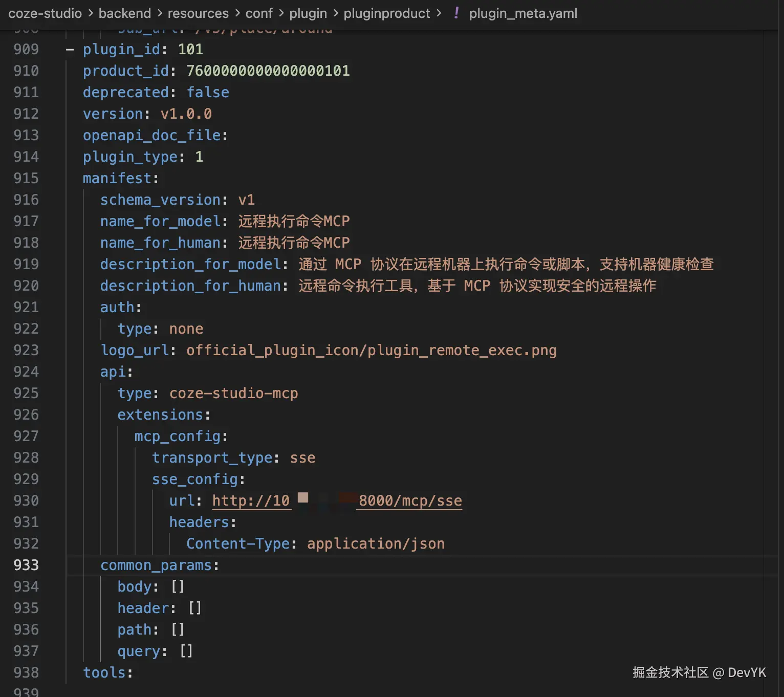Click the YAML file type icon in breadcrumb
Image resolution: width=784 pixels, height=697 pixels.
point(456,13)
